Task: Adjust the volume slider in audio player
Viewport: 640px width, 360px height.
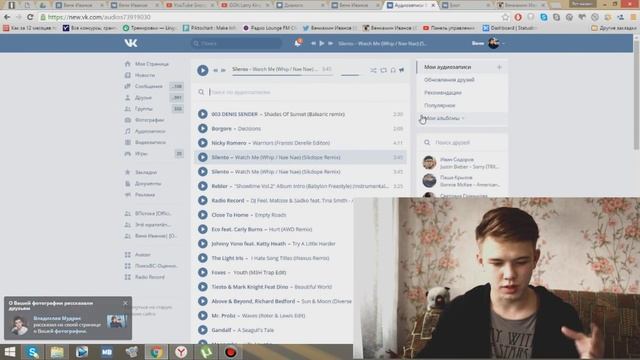Action: pyautogui.click(x=350, y=75)
